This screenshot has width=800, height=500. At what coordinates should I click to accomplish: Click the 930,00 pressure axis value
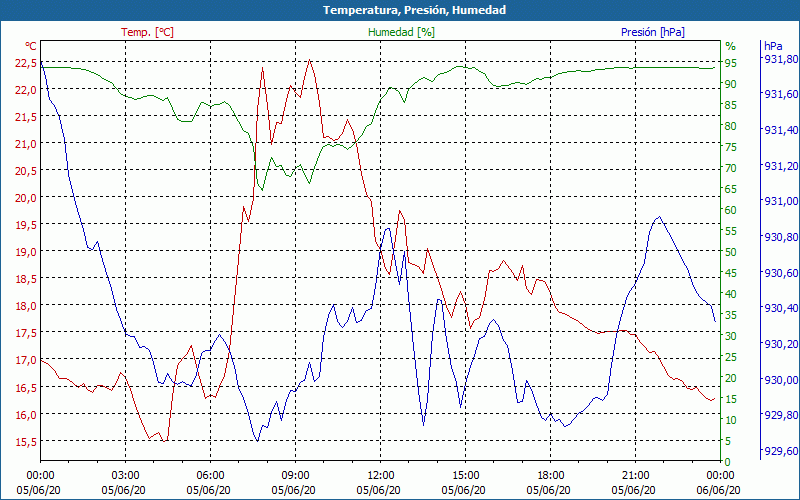pyautogui.click(x=781, y=380)
